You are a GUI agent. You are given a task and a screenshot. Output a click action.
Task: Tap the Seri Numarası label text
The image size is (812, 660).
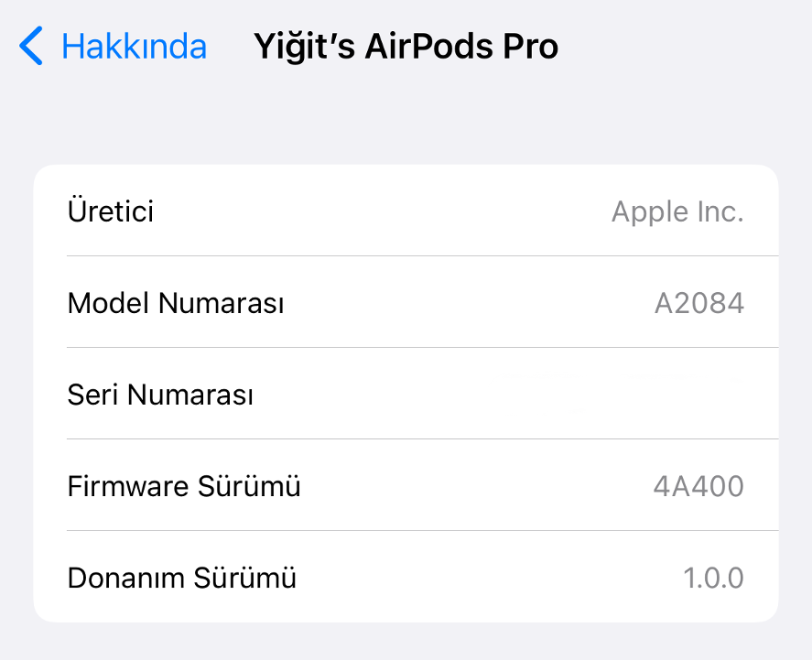click(160, 395)
